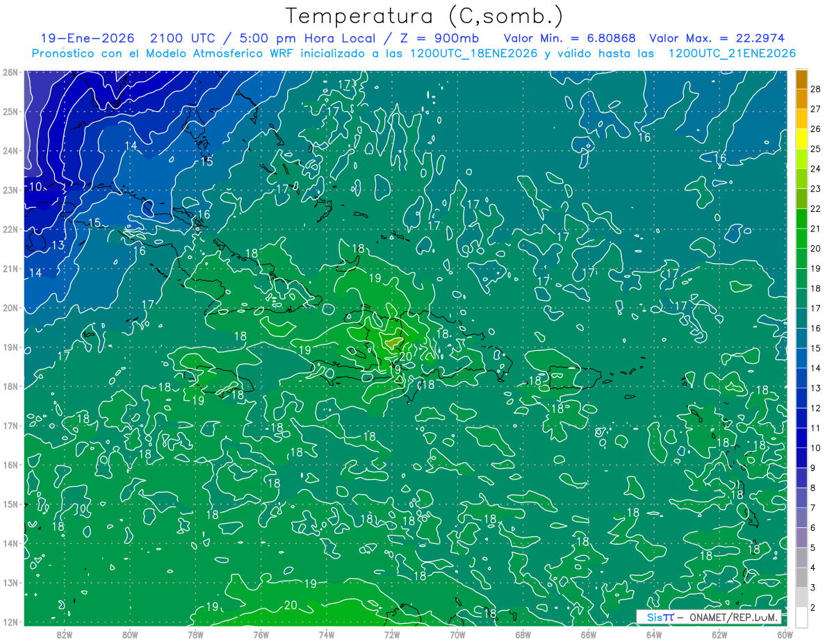Click the 12 label in the color legend

[816, 408]
